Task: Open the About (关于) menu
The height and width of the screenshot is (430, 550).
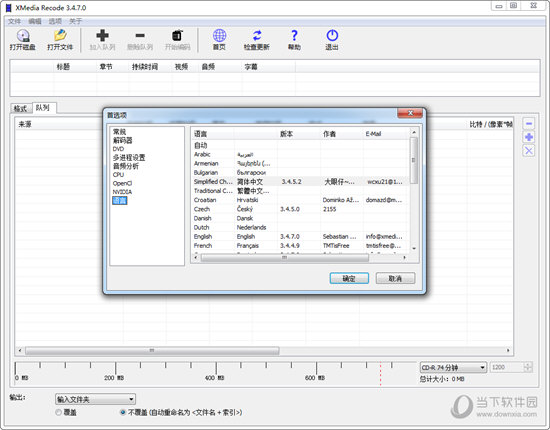Action: [75, 21]
